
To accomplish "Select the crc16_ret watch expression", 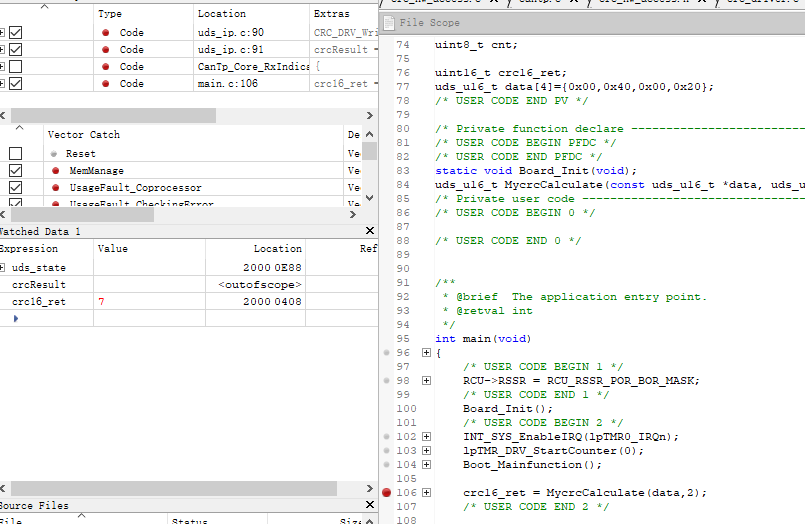I will (39, 301).
